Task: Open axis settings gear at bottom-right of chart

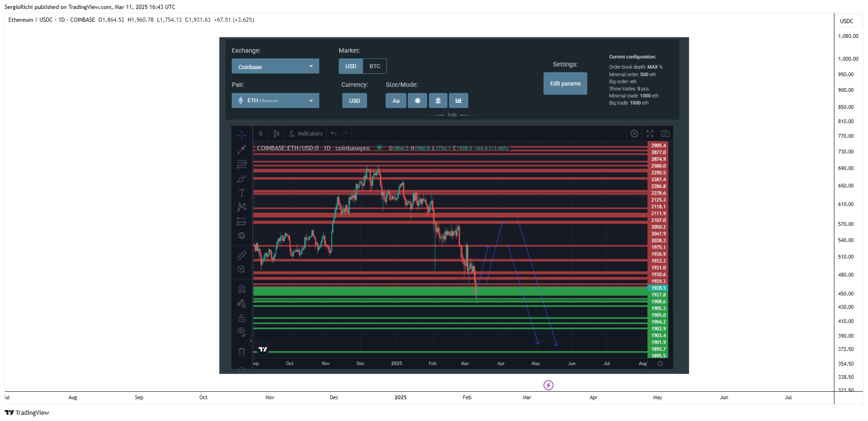Action: (x=660, y=363)
